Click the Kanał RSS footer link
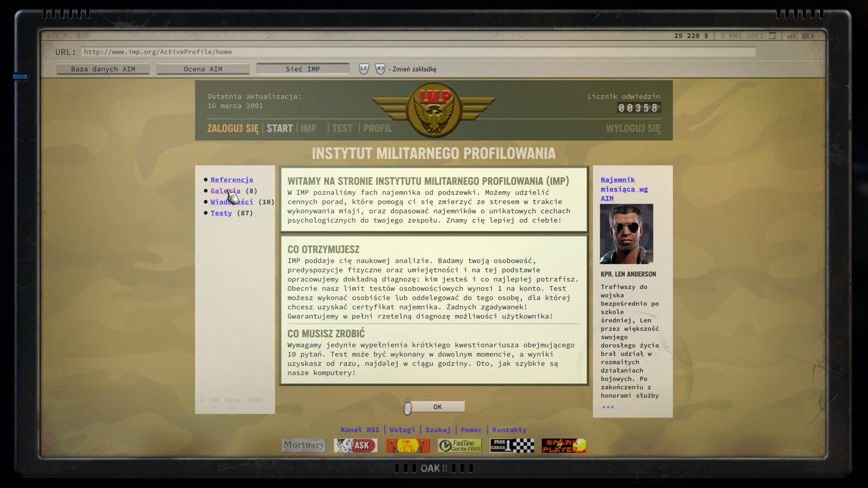Screen dimensions: 868x488 click(x=360, y=430)
